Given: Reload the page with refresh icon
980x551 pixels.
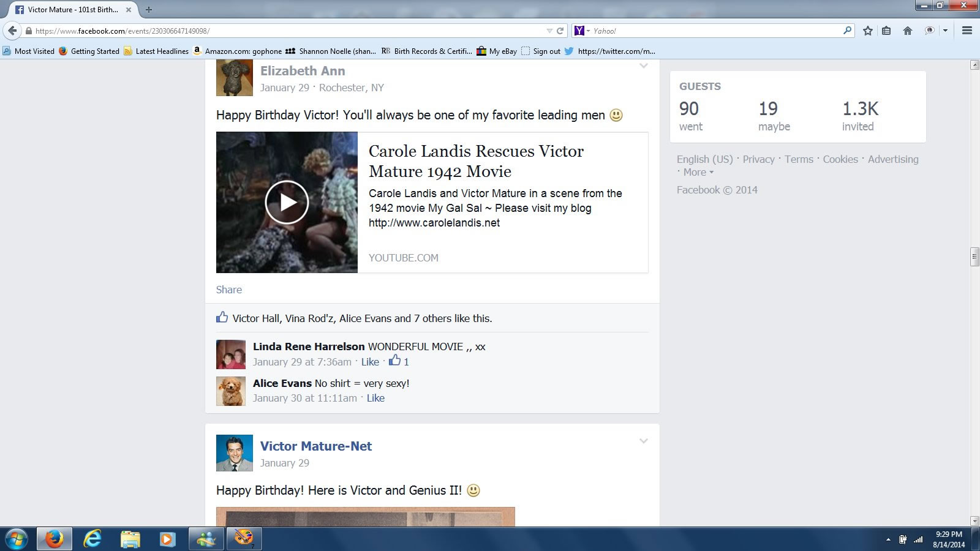Looking at the screenshot, I should [560, 31].
